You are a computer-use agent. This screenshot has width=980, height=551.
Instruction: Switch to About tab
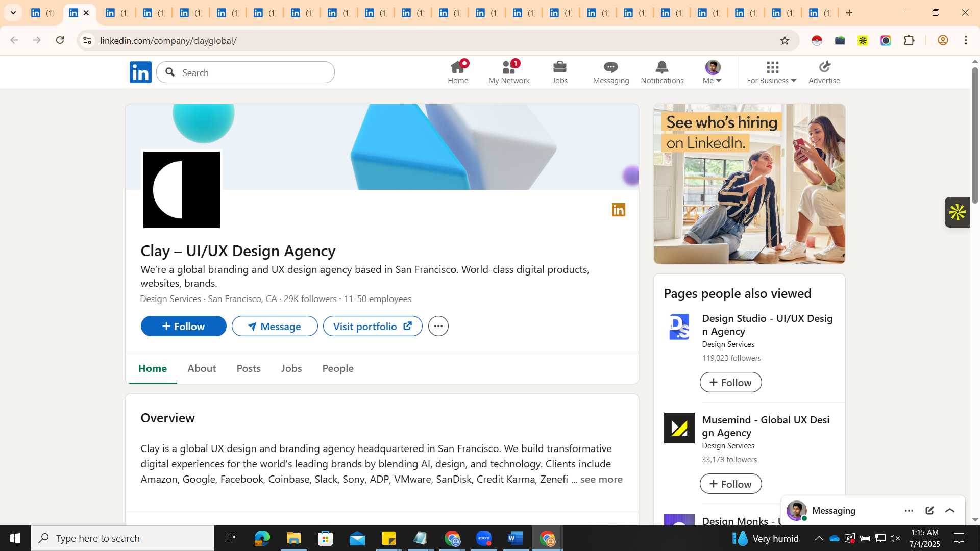202,368
